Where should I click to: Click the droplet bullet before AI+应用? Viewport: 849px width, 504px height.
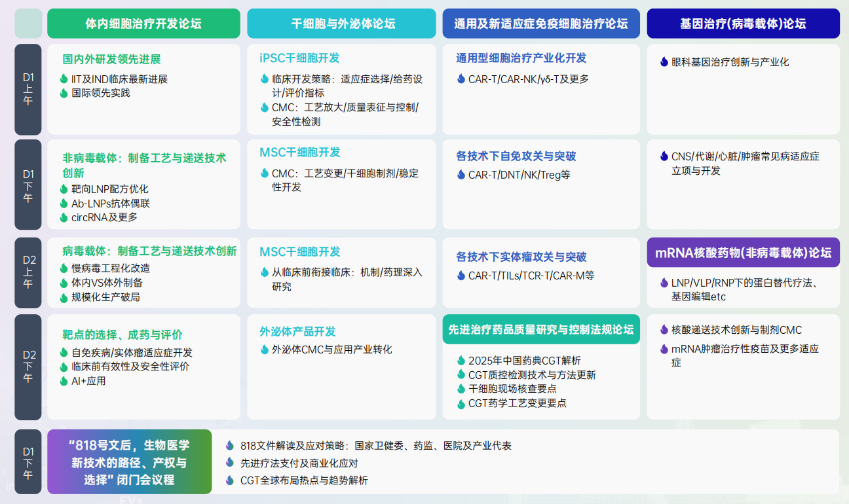tap(64, 381)
